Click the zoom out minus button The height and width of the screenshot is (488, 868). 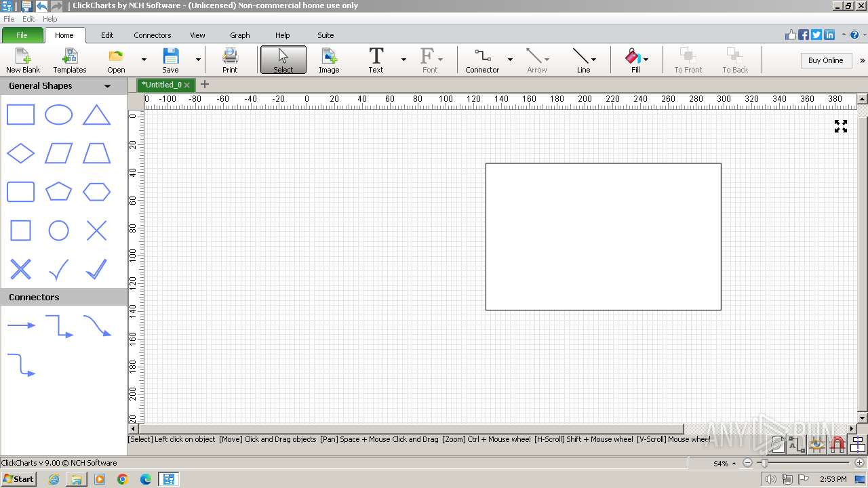[747, 463]
